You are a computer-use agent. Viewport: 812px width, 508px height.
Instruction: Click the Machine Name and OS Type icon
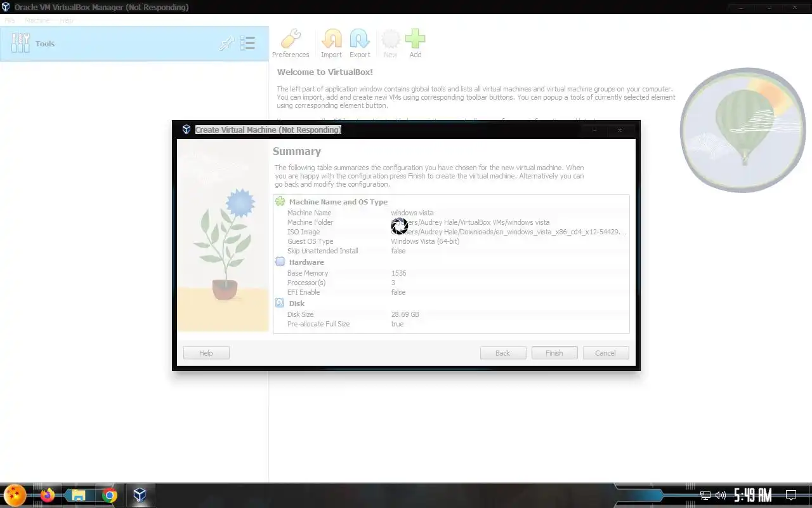(280, 201)
